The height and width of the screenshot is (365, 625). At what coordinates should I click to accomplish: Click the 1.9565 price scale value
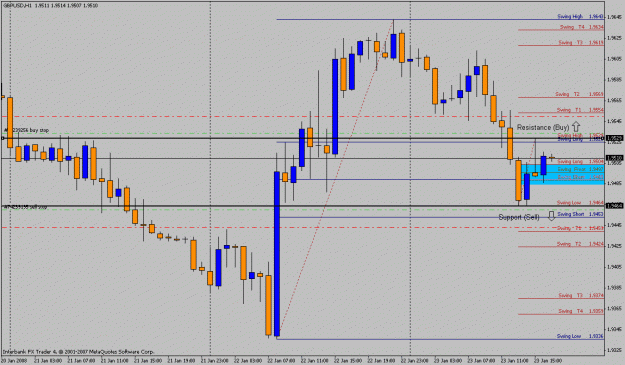tap(614, 100)
